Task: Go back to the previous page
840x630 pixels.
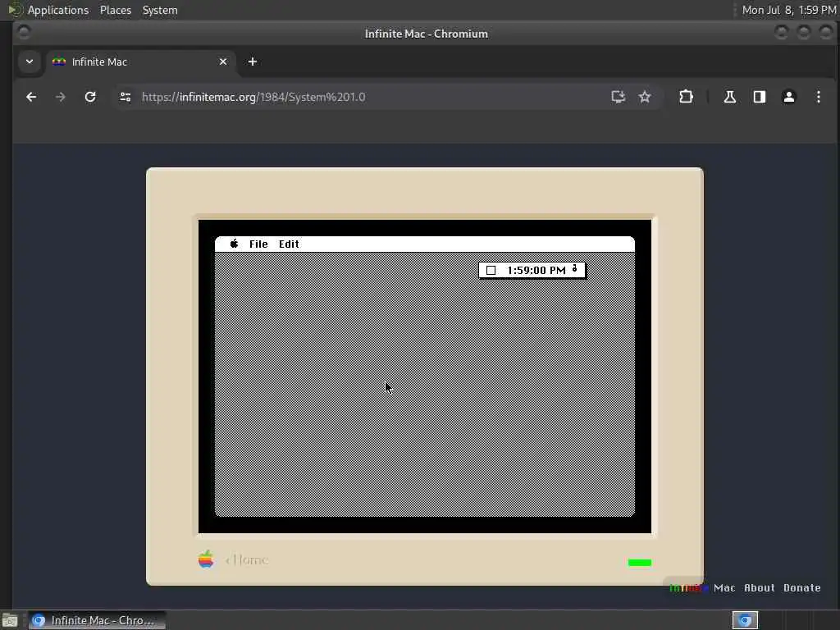Action: pyautogui.click(x=31, y=97)
